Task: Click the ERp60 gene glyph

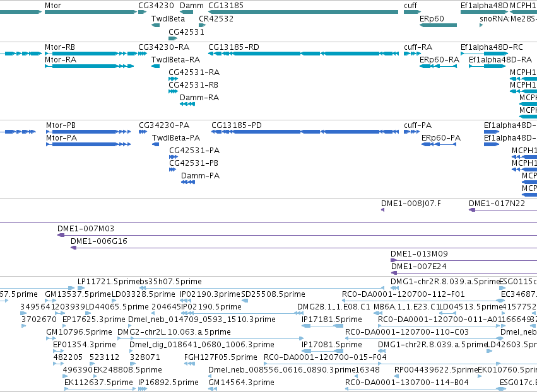Action: [438, 25]
